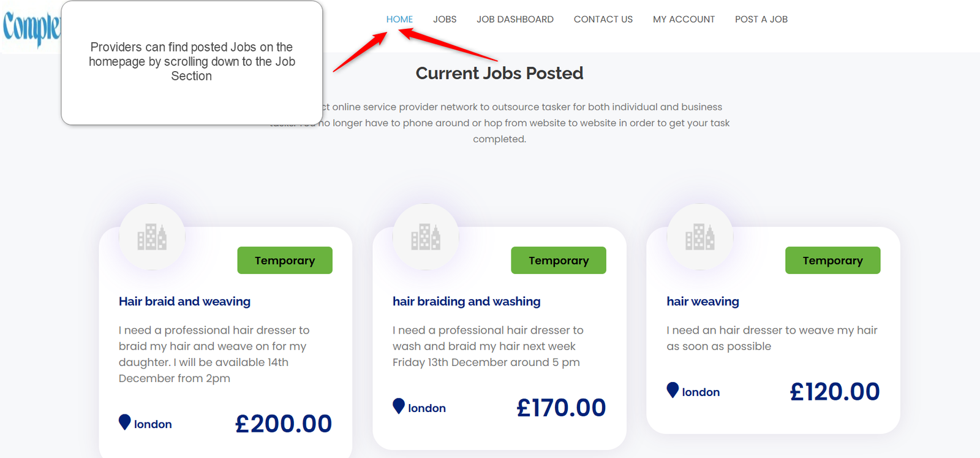Select the london pin on the hair braiding card

tap(399, 406)
